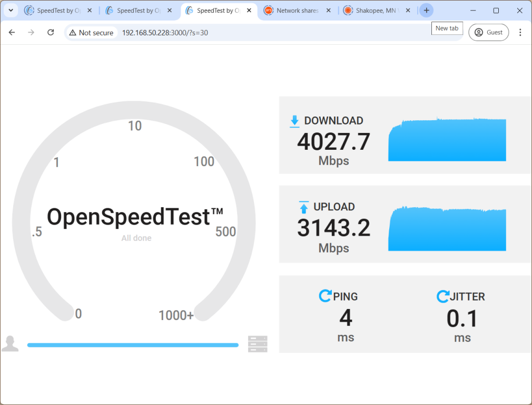Click the upload speed graph
Viewport: 532px width, 405px height.
[x=447, y=228]
